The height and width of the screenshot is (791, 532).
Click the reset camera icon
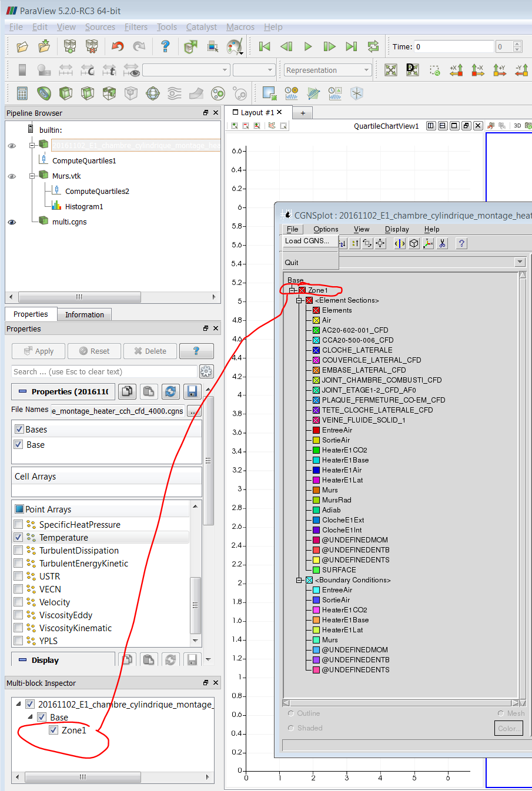[x=391, y=70]
